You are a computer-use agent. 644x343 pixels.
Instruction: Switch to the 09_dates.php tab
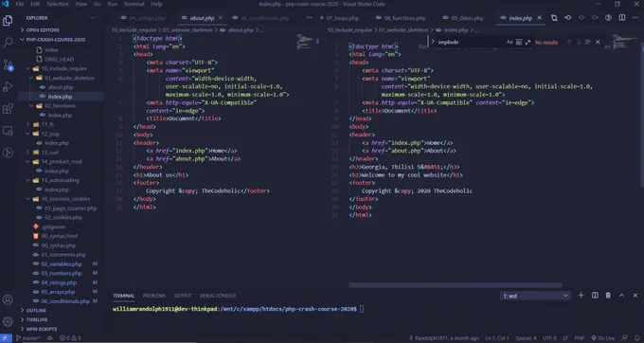point(468,18)
